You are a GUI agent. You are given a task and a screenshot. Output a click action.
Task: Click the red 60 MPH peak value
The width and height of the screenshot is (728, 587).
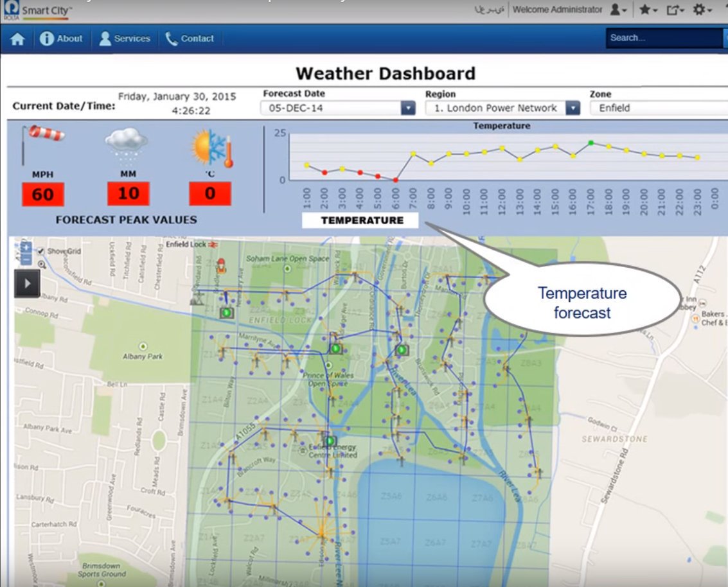click(x=42, y=195)
